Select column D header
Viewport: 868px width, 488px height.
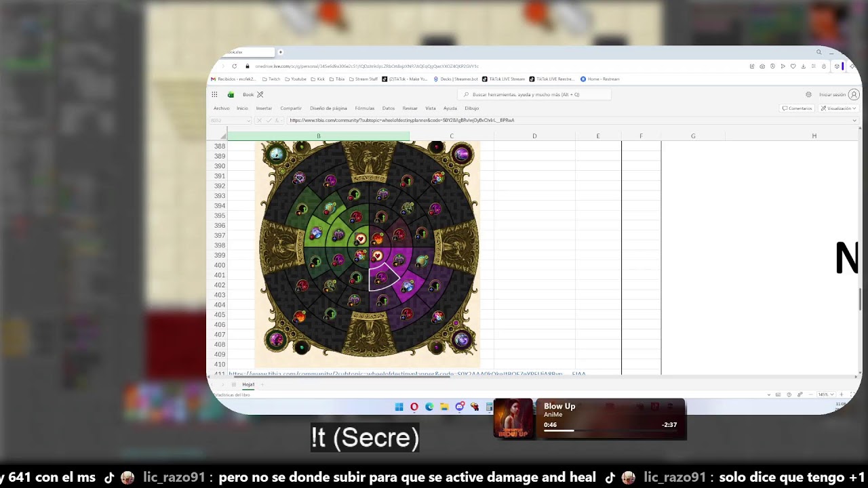(x=534, y=136)
